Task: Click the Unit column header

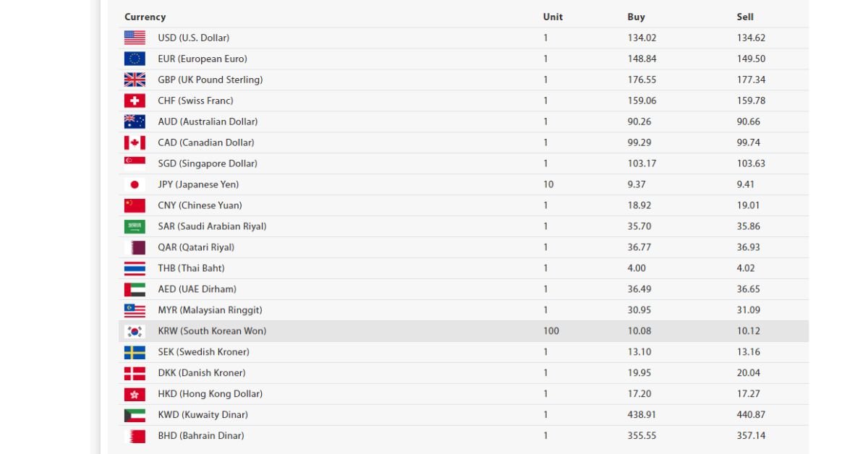Action: (553, 17)
